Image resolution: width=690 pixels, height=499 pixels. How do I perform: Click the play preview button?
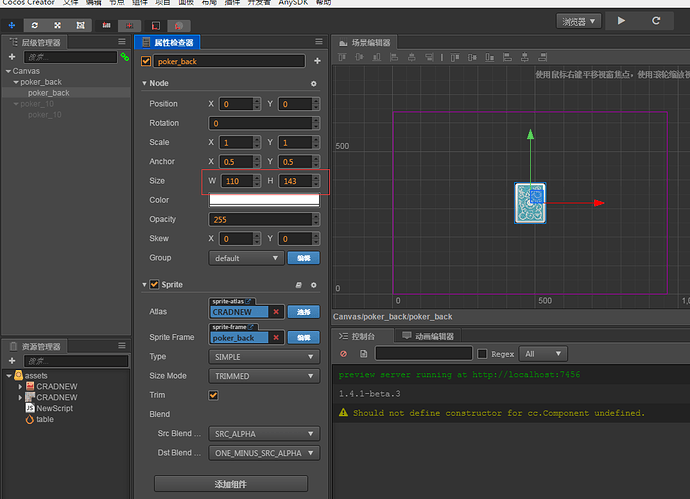[622, 20]
